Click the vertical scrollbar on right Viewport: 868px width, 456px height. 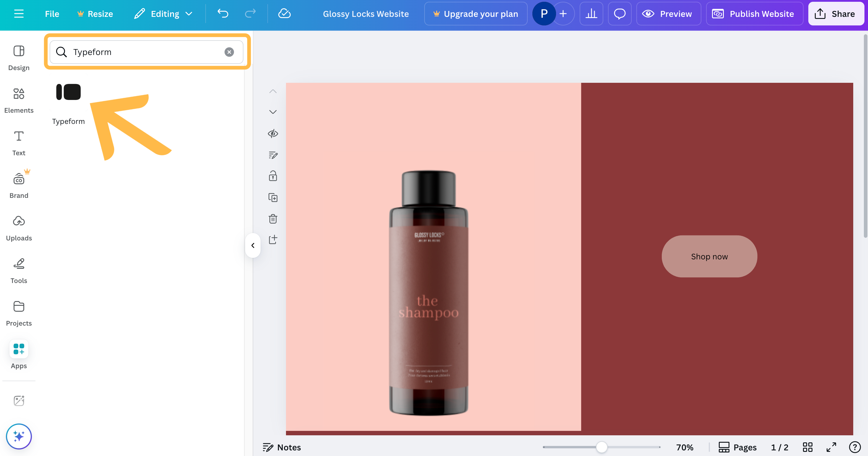tap(865, 136)
